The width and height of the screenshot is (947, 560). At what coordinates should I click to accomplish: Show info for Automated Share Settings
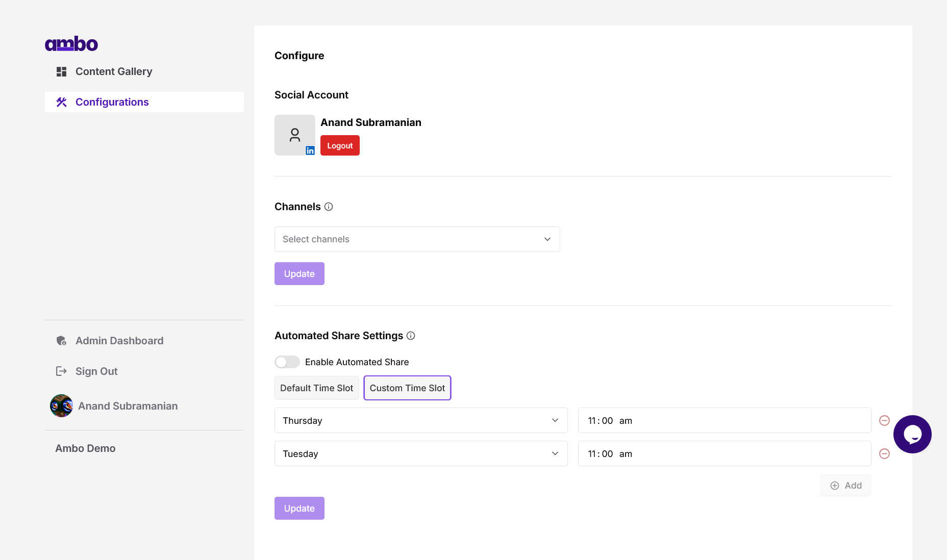(411, 336)
